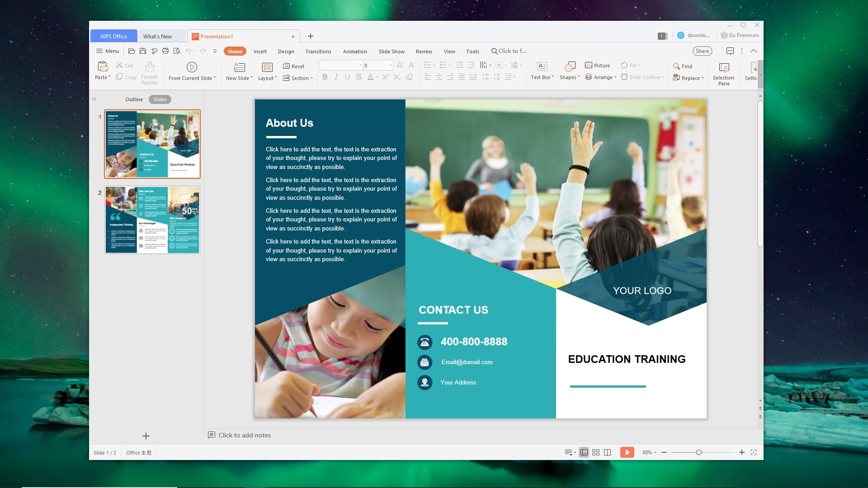Start slideshow From Current Slide
This screenshot has height=488, width=868.
click(x=192, y=70)
